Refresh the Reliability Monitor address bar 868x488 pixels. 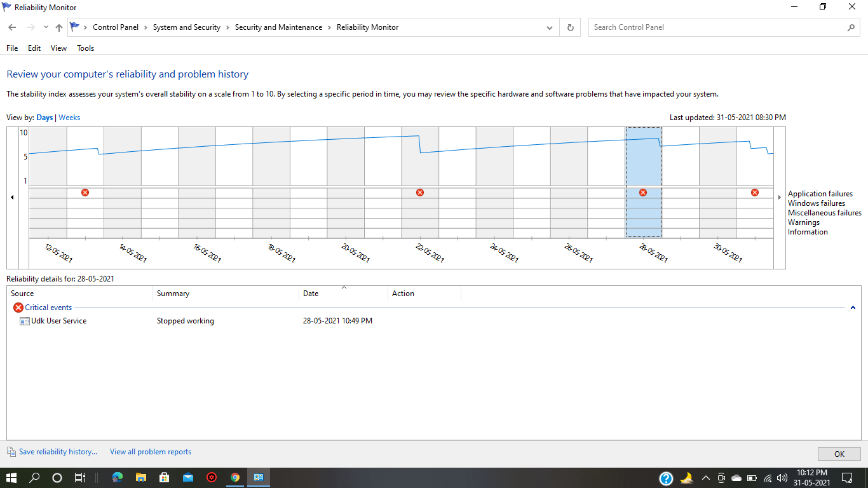[x=570, y=27]
